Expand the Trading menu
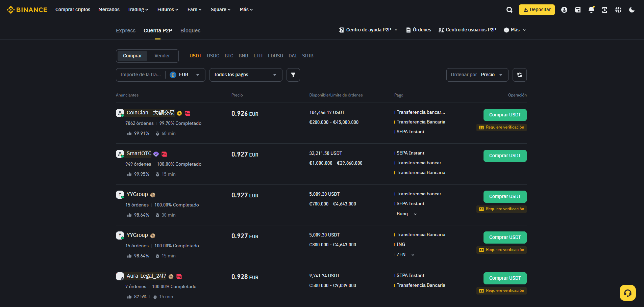 (138, 10)
